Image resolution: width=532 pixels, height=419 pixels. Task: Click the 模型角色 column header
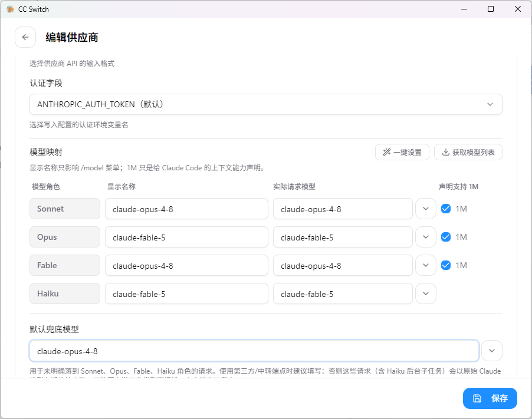tap(46, 186)
